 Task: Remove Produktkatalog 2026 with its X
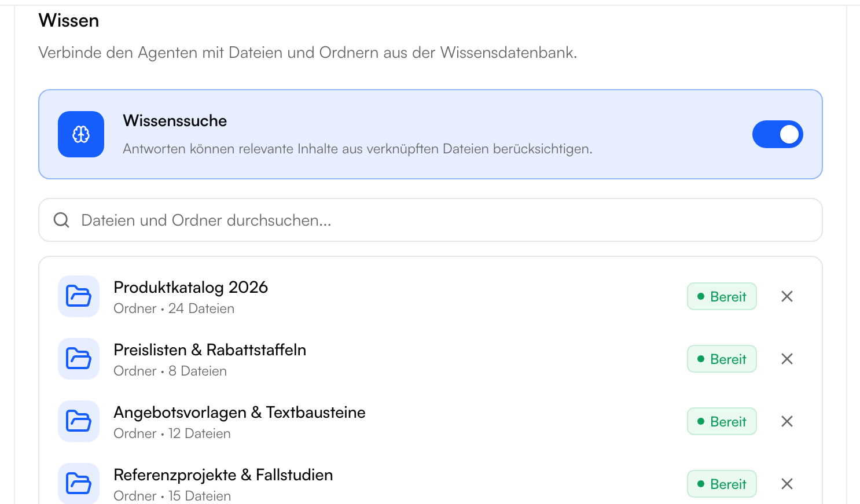(787, 296)
